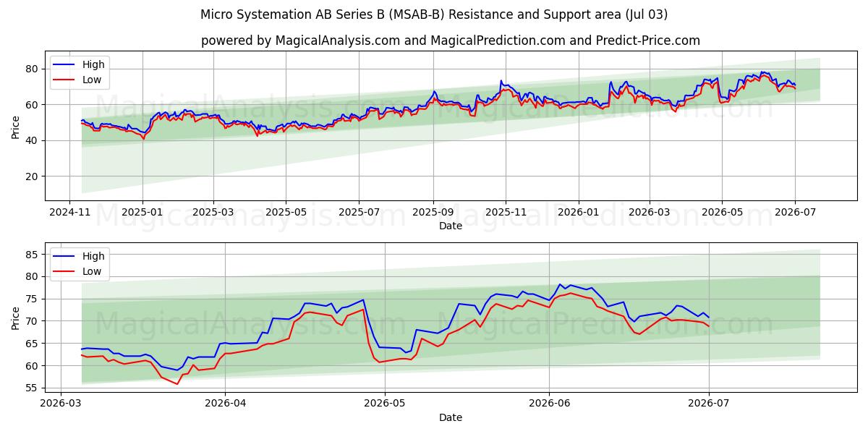The height and width of the screenshot is (434, 868).
Task: Click the '70' y-axis value in bottom chart
Action: pos(33,321)
